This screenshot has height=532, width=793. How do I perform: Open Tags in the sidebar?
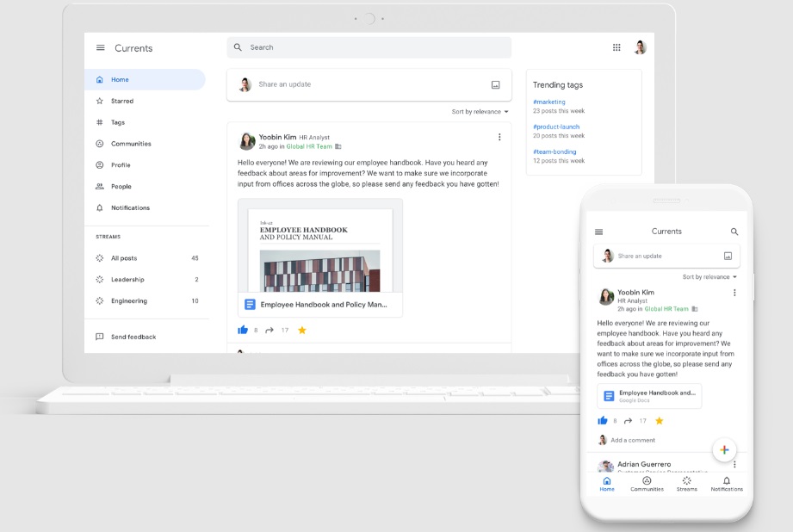coord(146,122)
